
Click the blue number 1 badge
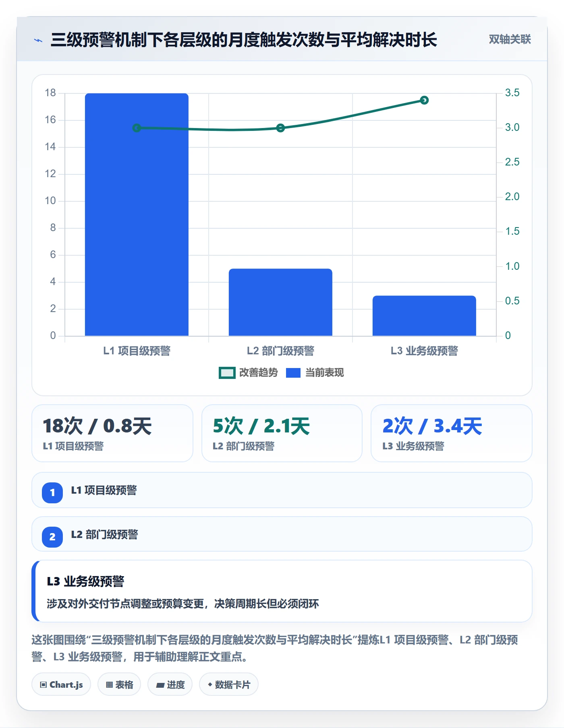tap(52, 492)
